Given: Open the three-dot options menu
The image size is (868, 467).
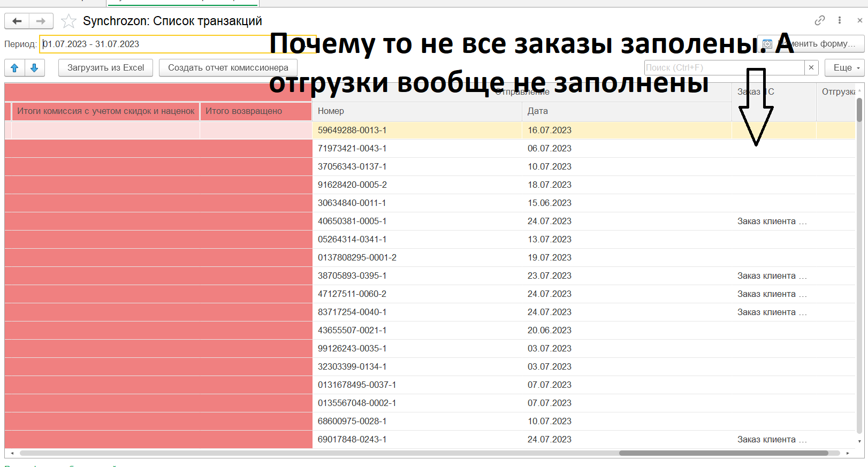Looking at the screenshot, I should (839, 20).
